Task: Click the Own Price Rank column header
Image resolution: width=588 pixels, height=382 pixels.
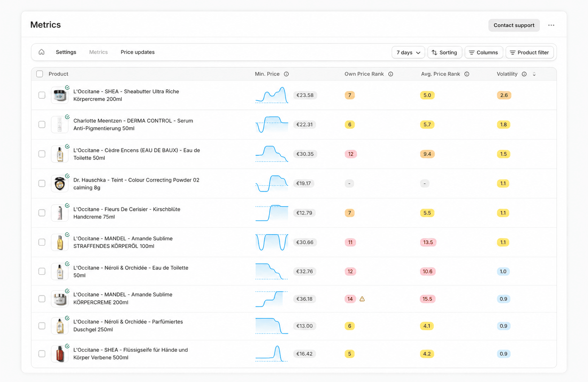Action: point(364,74)
